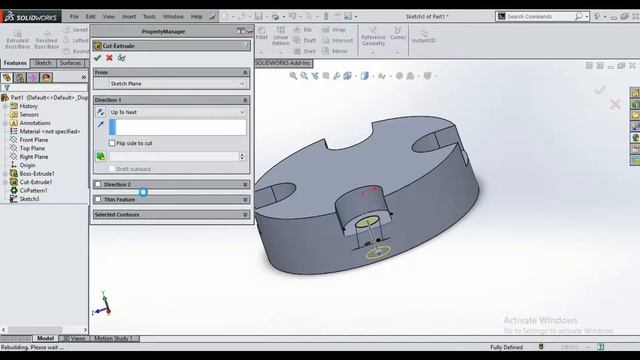Toggle the detailed preview eyeglasses icon
The height and width of the screenshot is (360, 640).
point(121,58)
